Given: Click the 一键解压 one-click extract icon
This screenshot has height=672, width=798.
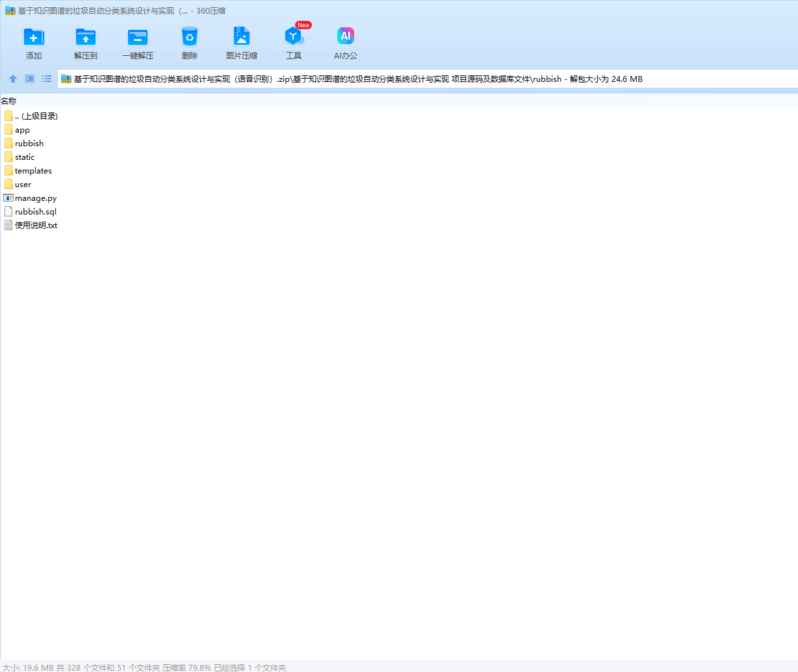Looking at the screenshot, I should pos(138,37).
